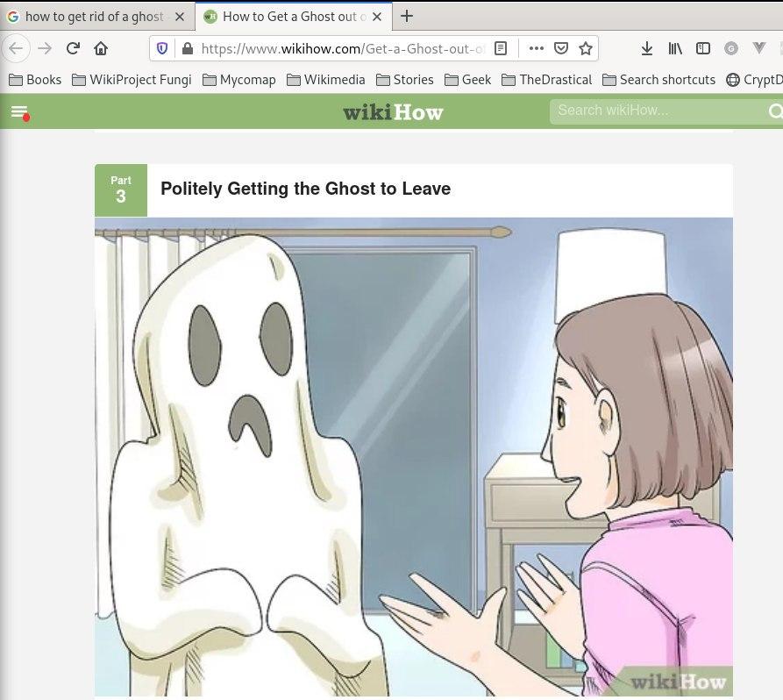Open the wikiHow hamburger menu
The width and height of the screenshot is (783, 700).
tap(18, 111)
